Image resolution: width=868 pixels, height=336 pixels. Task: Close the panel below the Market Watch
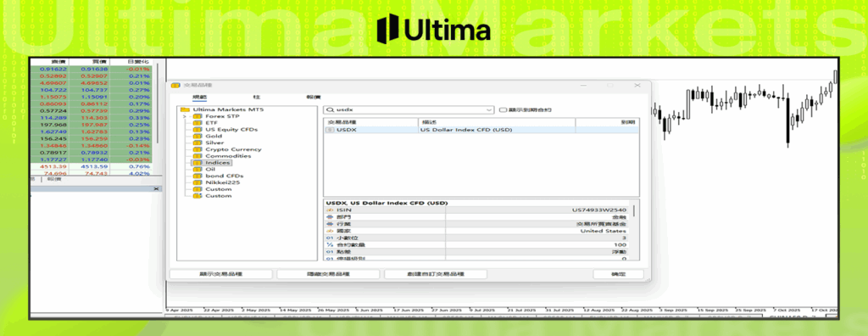point(156,189)
